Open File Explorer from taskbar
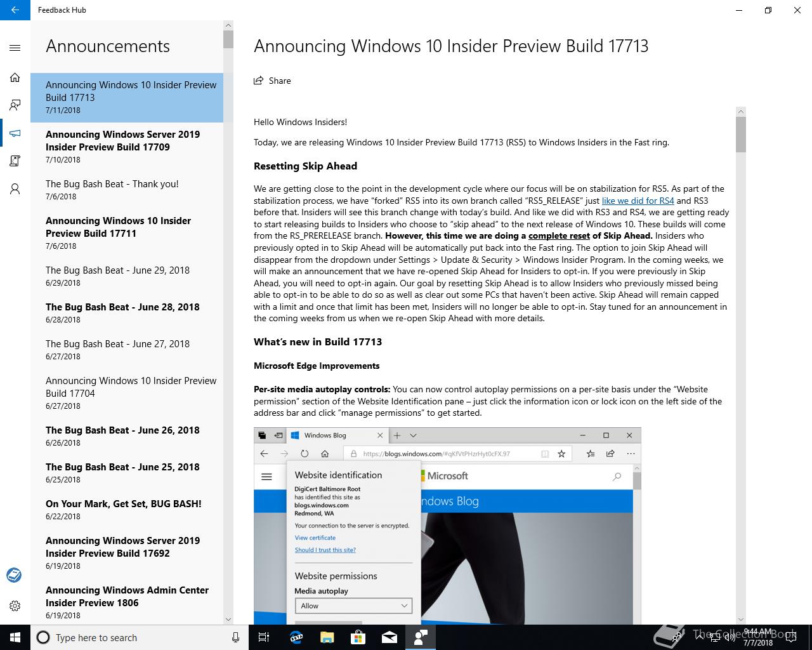Screen dimensions: 812x650 click(327, 637)
